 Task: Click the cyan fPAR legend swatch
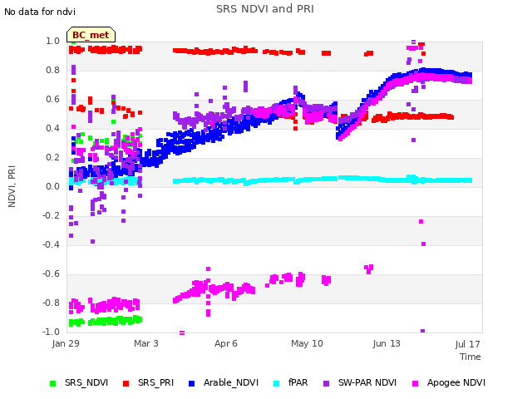[x=277, y=383]
